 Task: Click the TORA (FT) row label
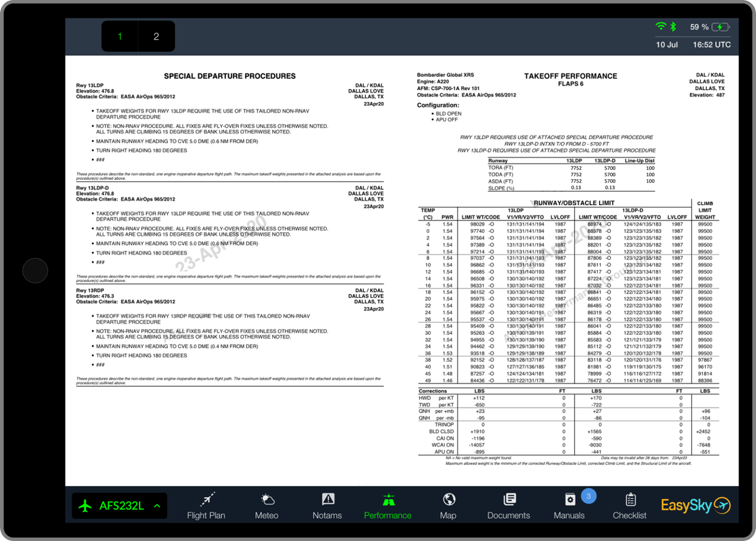[501, 168]
